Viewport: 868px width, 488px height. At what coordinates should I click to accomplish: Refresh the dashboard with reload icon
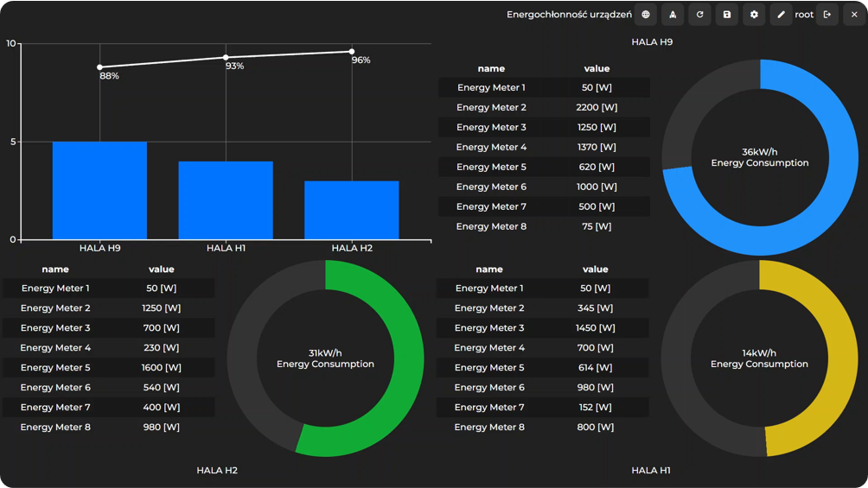(699, 15)
